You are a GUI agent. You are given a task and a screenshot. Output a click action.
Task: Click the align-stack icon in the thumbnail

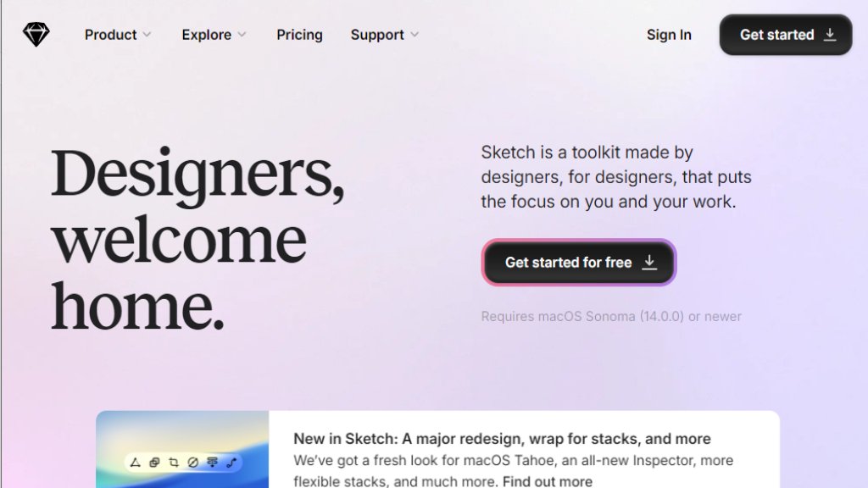coord(212,463)
